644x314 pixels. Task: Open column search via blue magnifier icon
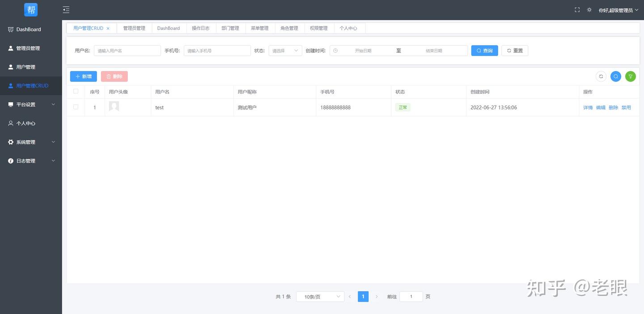point(615,76)
